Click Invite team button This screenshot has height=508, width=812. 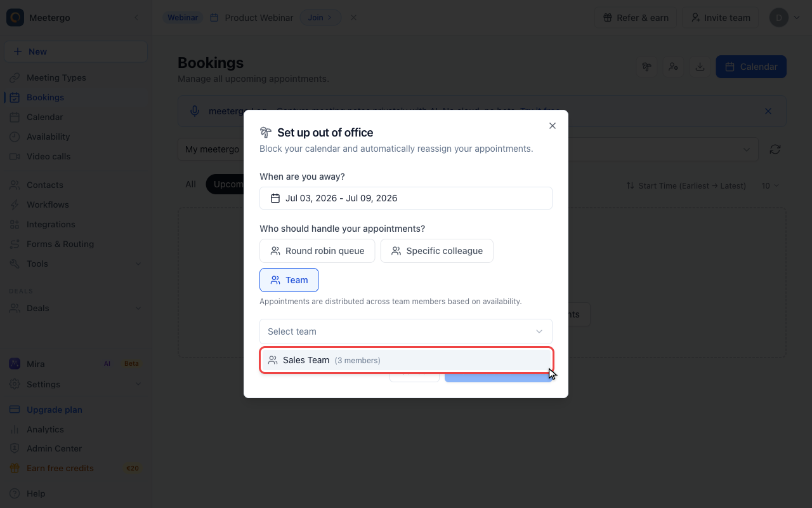coord(721,17)
